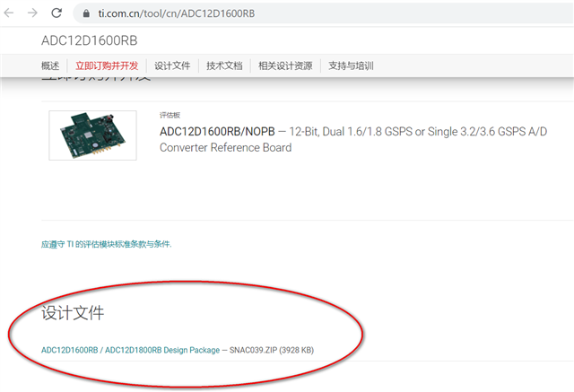This screenshot has height=392, width=574.
Task: Open the 概述 tab
Action: [x=50, y=65]
